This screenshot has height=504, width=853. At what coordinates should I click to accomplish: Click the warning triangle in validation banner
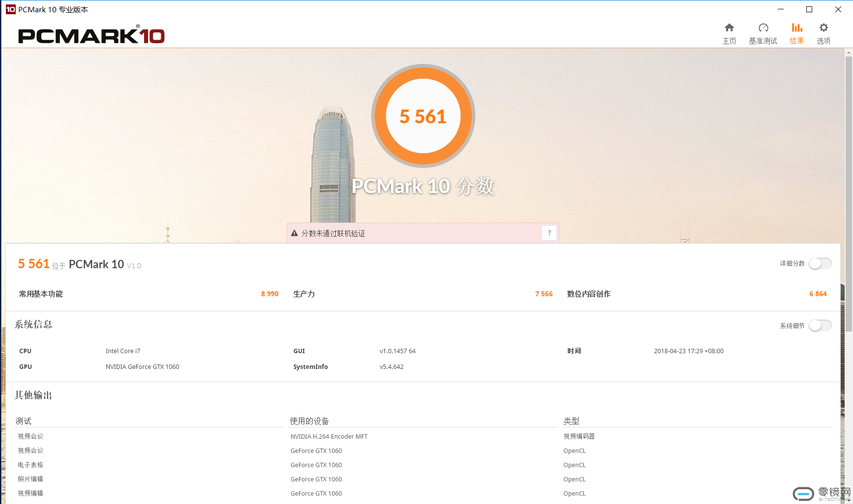pyautogui.click(x=294, y=233)
